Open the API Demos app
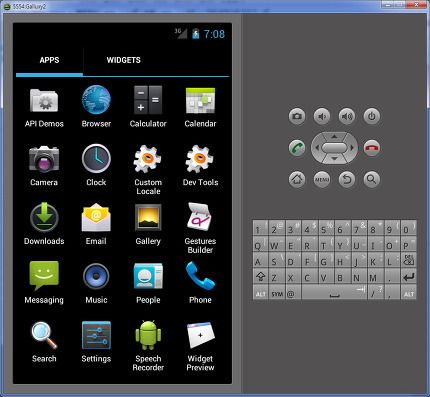 click(44, 107)
